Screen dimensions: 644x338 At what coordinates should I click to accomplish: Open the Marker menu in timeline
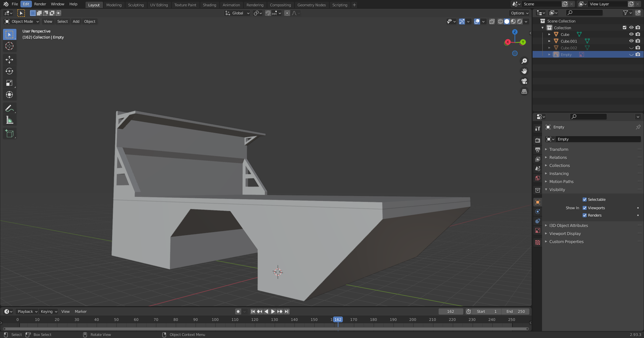pyautogui.click(x=81, y=312)
